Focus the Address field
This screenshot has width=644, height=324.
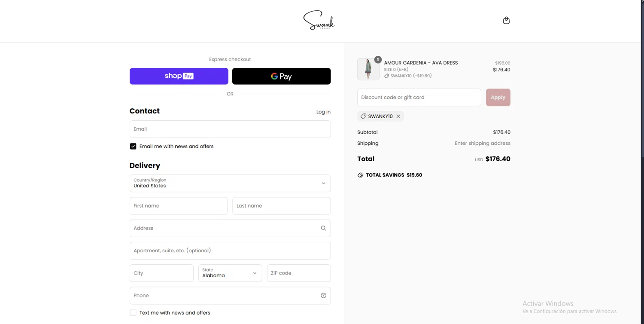[230, 228]
